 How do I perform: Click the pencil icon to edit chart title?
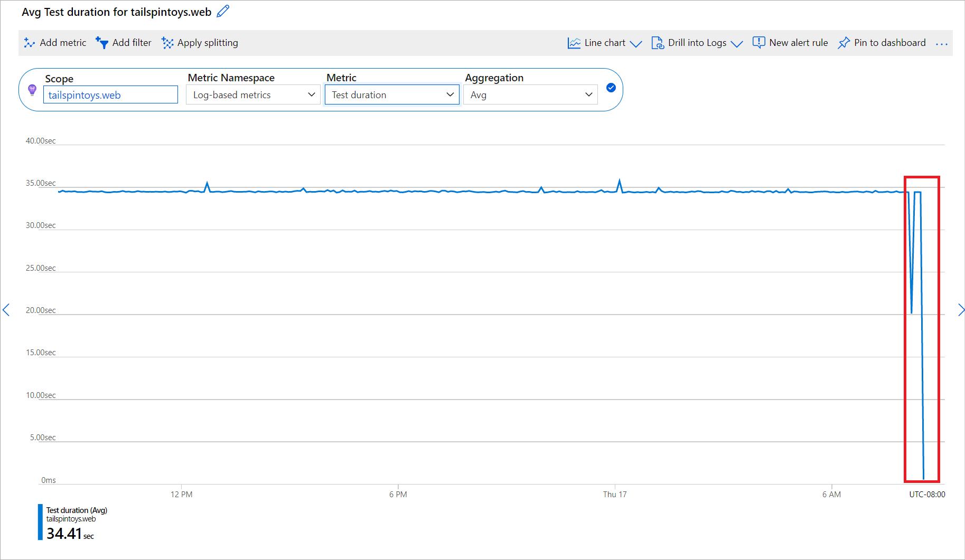point(223,12)
